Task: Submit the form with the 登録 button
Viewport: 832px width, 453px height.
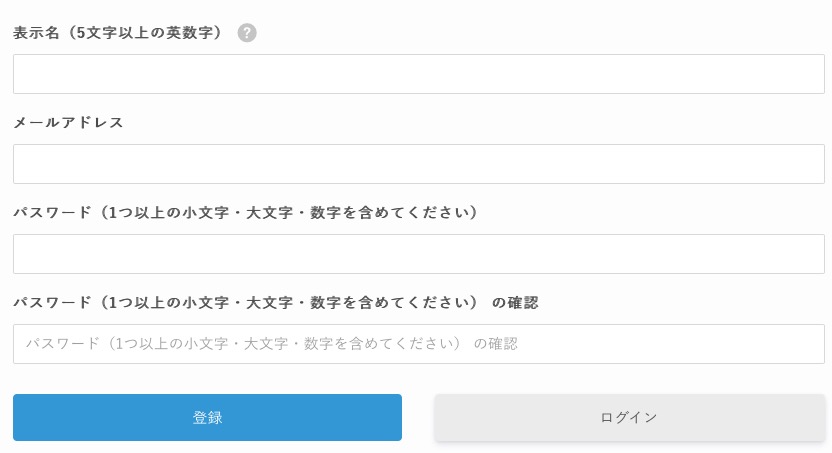Action: coord(207,417)
